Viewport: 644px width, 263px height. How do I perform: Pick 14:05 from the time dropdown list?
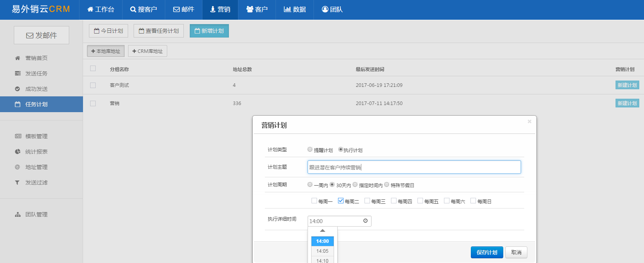coord(322,251)
